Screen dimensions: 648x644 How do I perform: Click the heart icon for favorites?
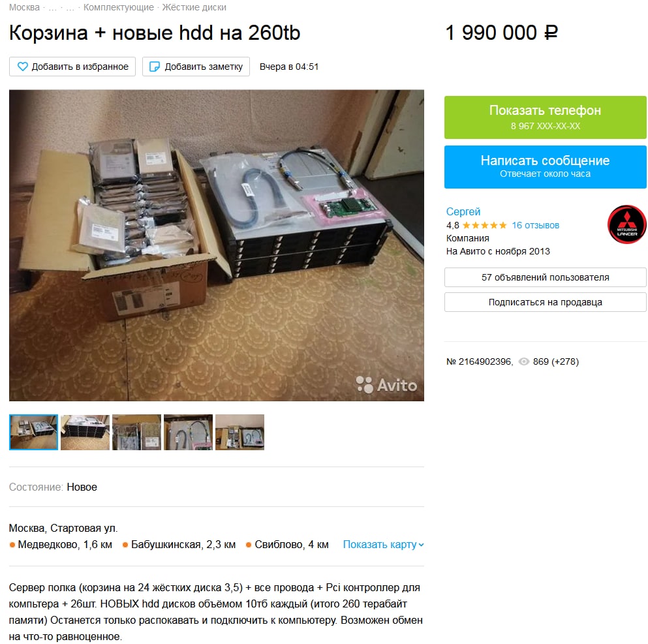pos(23,67)
